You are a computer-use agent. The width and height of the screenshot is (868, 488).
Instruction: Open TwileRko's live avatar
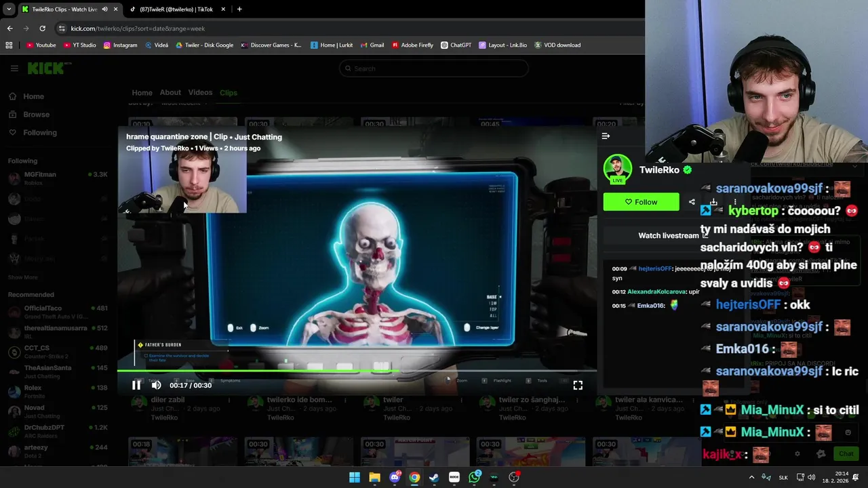tap(618, 169)
